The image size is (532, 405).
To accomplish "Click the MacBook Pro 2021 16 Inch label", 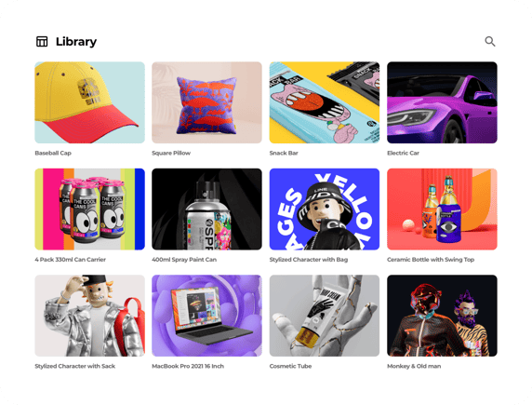I will tap(188, 366).
